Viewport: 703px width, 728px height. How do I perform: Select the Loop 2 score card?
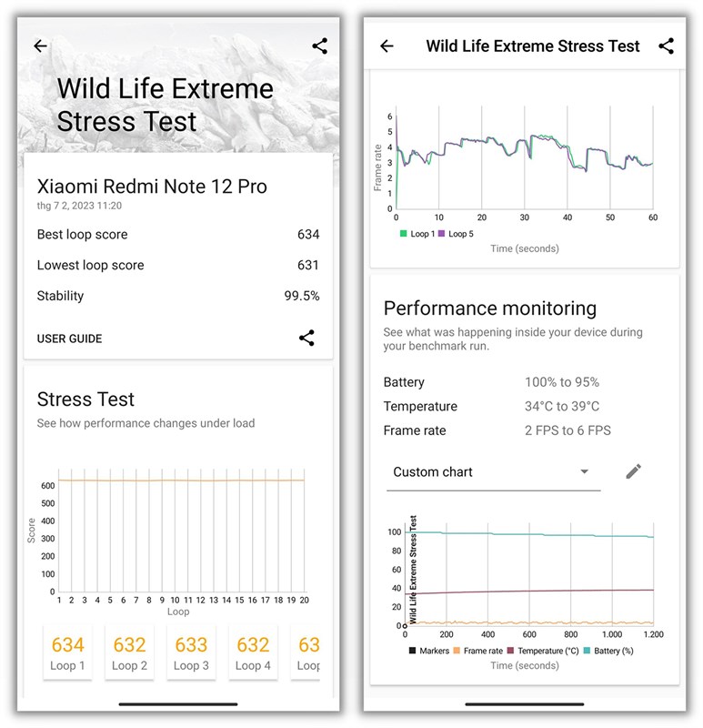tap(129, 652)
